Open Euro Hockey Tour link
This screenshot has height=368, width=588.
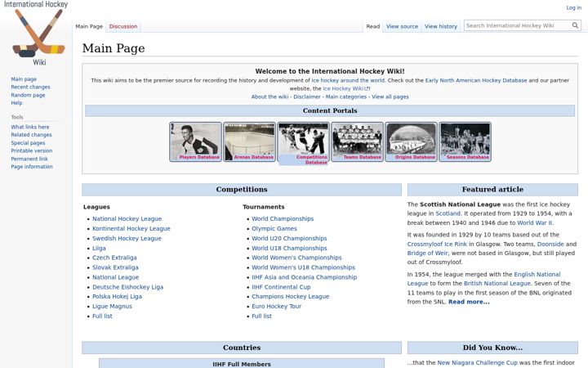click(x=276, y=306)
